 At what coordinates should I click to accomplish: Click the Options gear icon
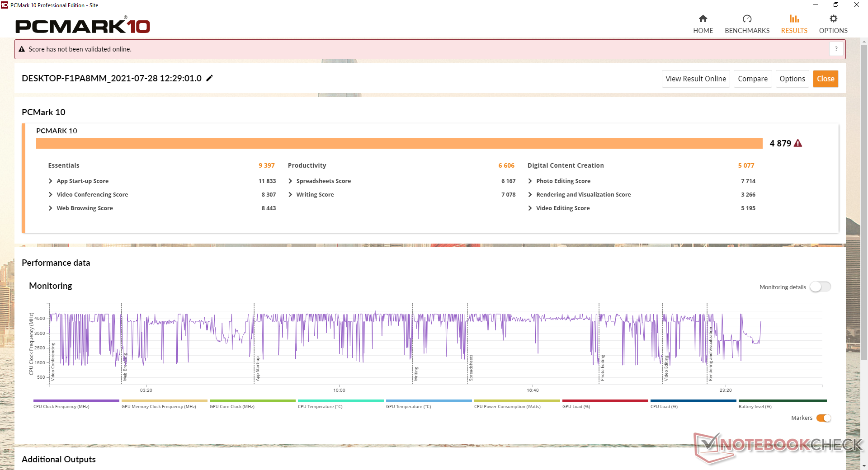pos(833,19)
